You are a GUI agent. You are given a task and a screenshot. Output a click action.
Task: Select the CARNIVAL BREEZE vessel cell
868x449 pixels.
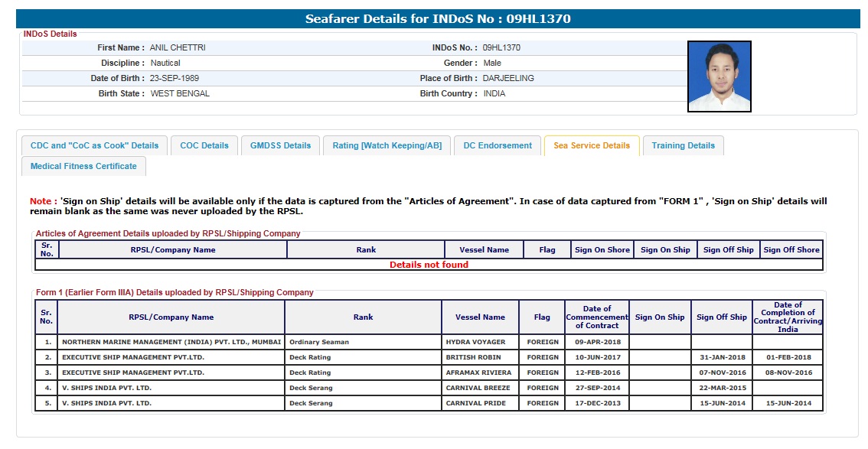(477, 388)
